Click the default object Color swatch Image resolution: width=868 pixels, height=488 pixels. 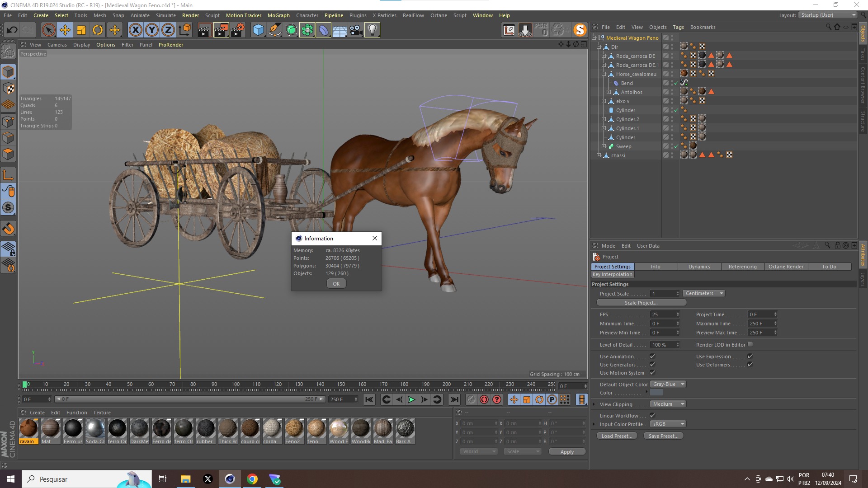pos(657,393)
